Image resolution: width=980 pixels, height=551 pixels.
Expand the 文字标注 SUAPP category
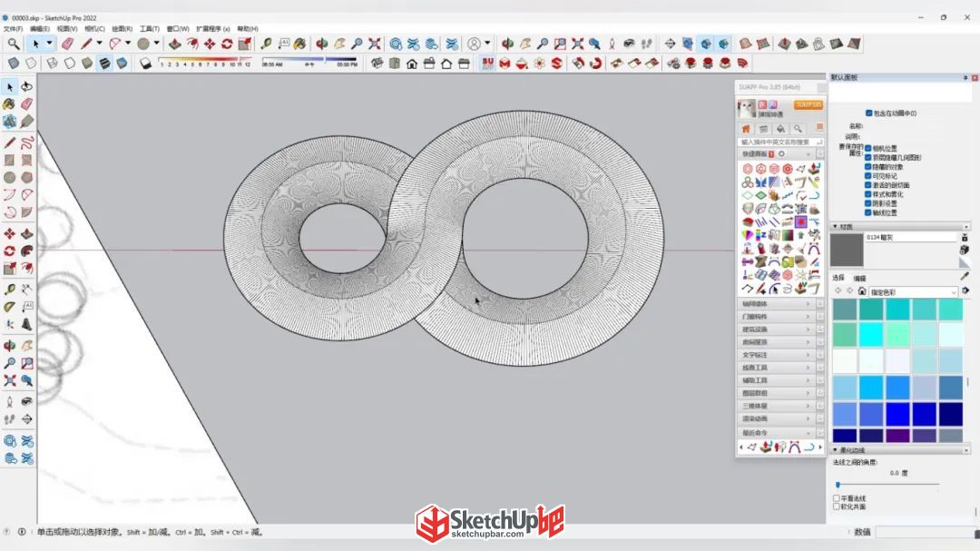(x=776, y=355)
